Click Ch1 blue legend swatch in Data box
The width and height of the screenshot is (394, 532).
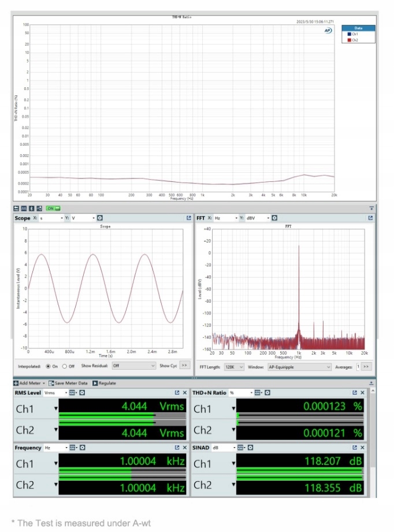coord(349,34)
